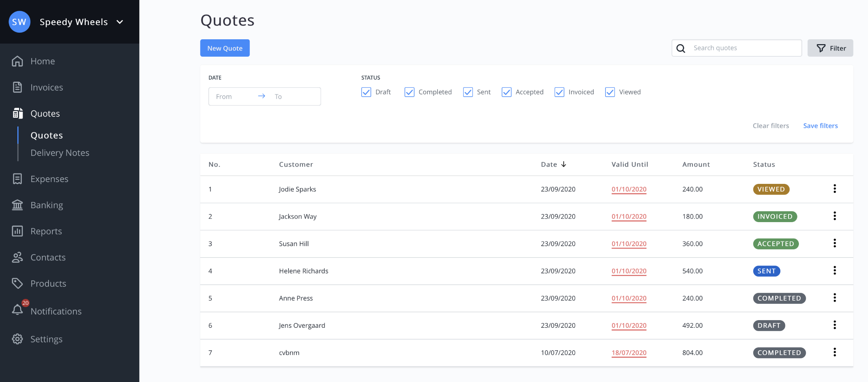Click the Invoices icon in sidebar
The height and width of the screenshot is (382, 868).
pos(17,87)
